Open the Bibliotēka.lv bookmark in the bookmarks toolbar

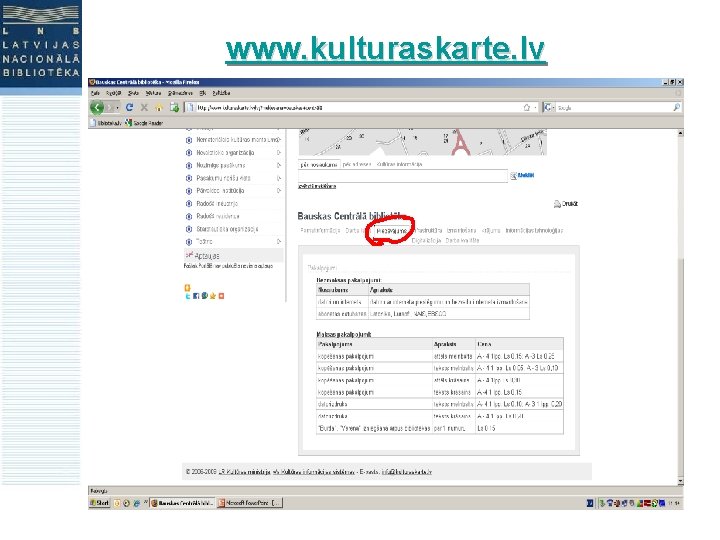point(106,123)
